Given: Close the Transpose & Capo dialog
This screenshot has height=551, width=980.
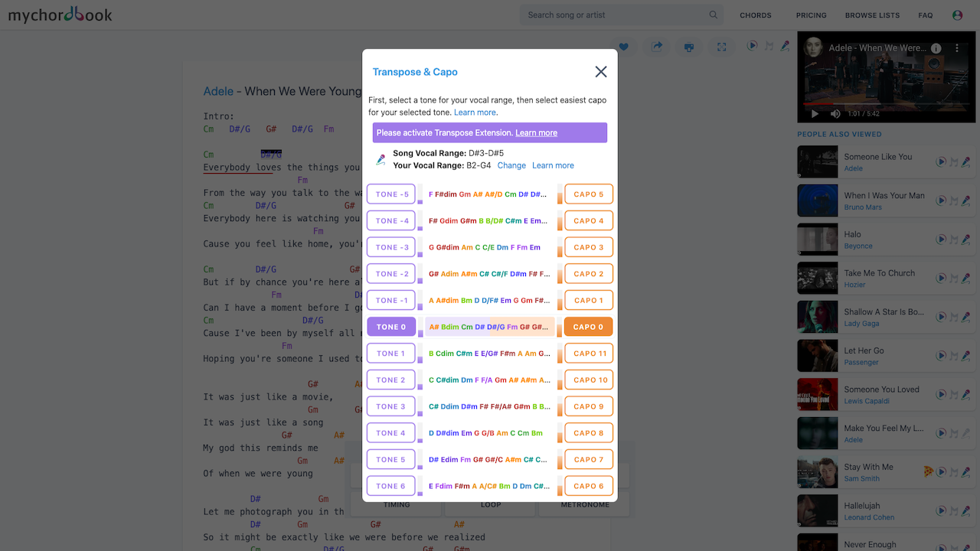Looking at the screenshot, I should pyautogui.click(x=601, y=72).
